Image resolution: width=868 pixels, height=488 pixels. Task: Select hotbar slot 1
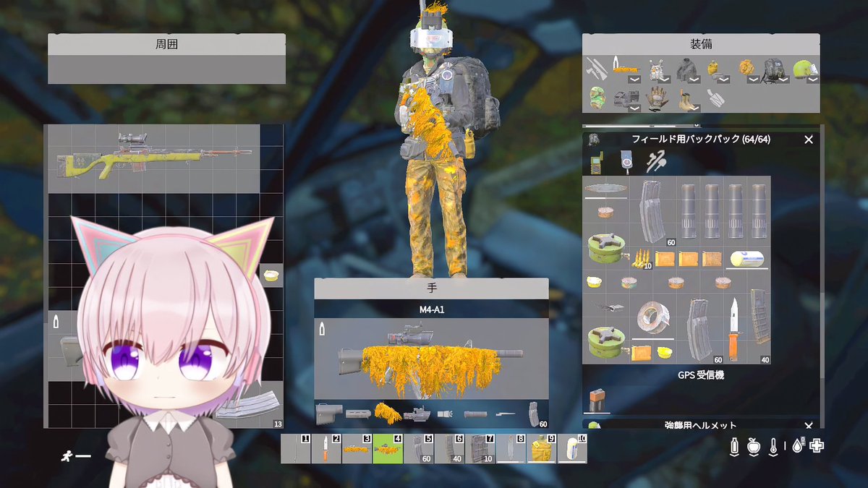(296, 448)
